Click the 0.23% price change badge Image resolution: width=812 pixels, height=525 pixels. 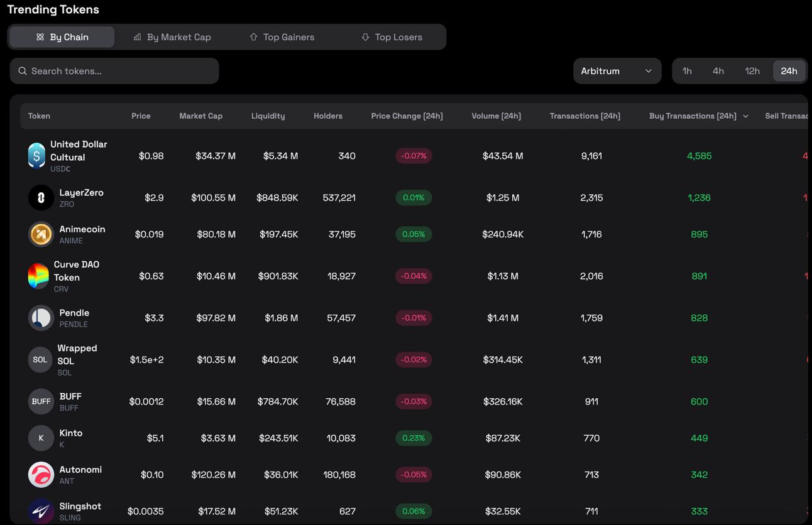point(414,438)
